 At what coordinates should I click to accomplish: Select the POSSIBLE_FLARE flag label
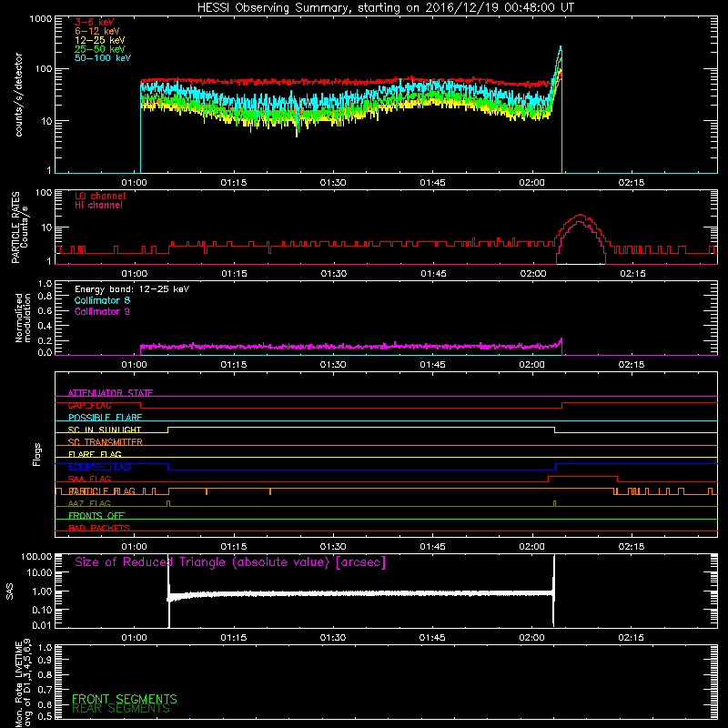(105, 418)
